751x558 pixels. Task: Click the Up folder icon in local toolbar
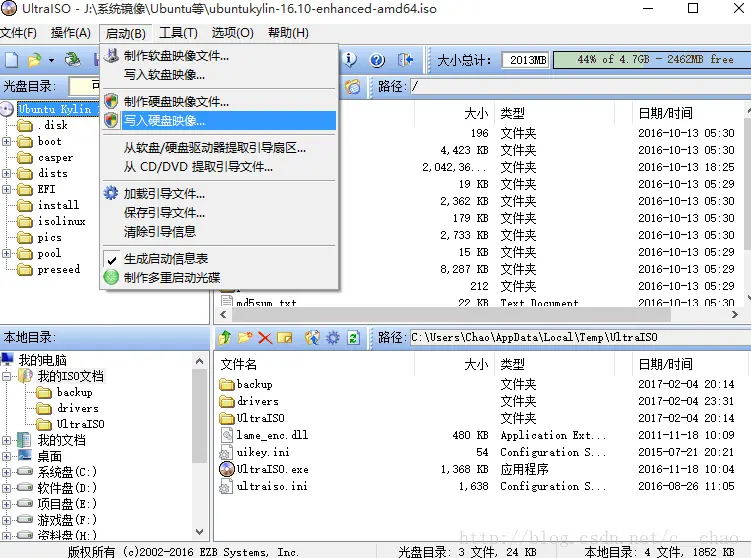pyautogui.click(x=225, y=338)
